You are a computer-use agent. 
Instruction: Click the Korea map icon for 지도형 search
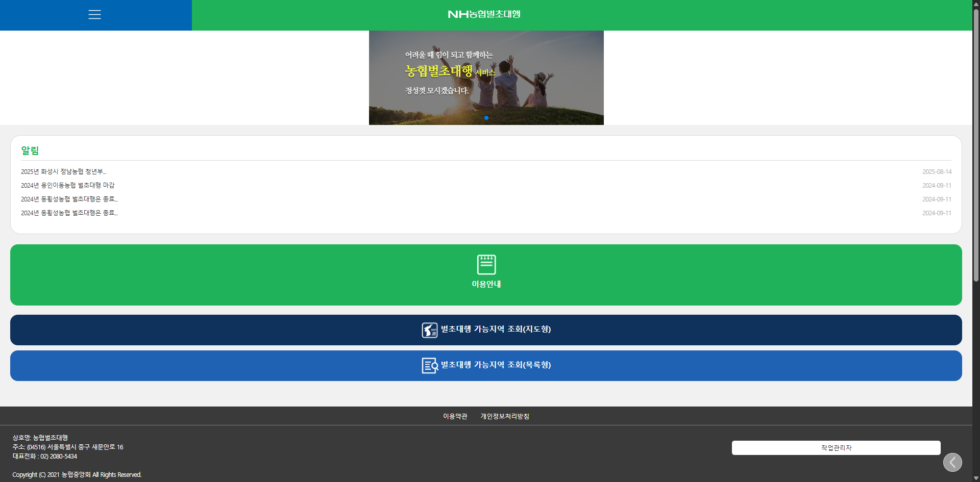point(429,330)
